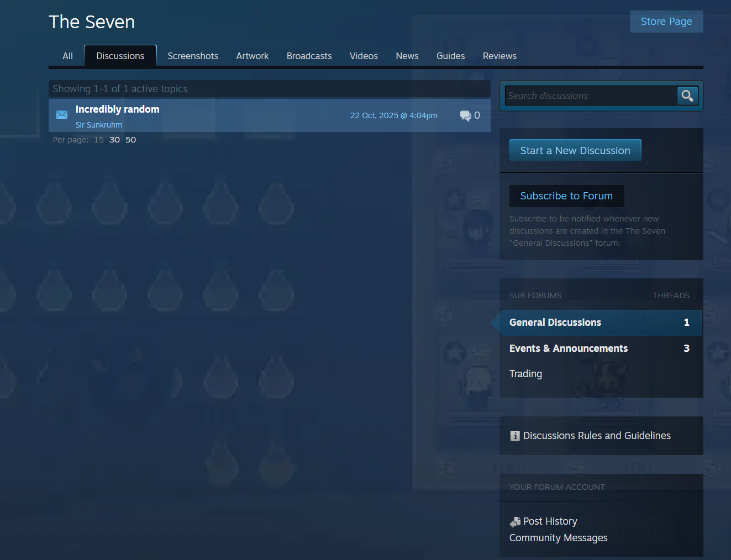The image size is (731, 560).
Task: Select 15 topics per page
Action: (99, 140)
